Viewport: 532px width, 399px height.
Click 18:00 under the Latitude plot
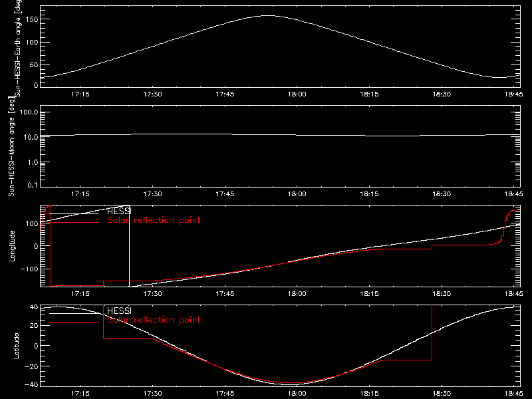pyautogui.click(x=297, y=394)
